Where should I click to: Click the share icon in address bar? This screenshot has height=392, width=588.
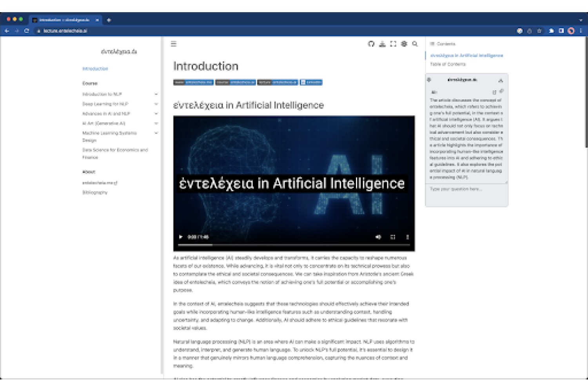click(529, 31)
